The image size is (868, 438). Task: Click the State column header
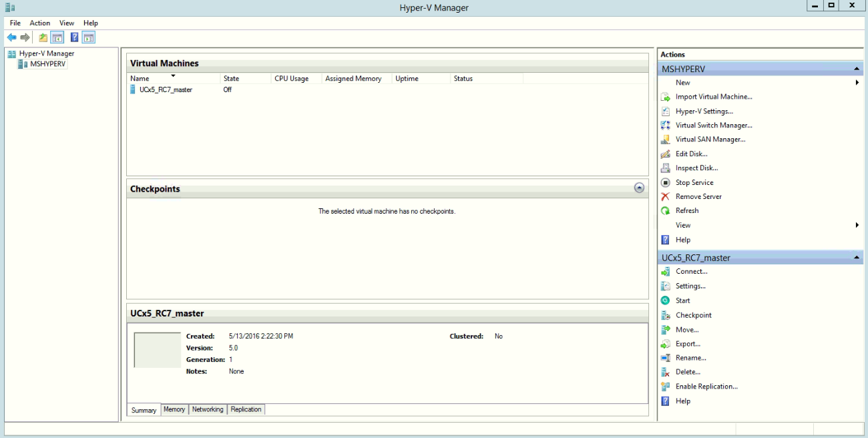pyautogui.click(x=246, y=79)
